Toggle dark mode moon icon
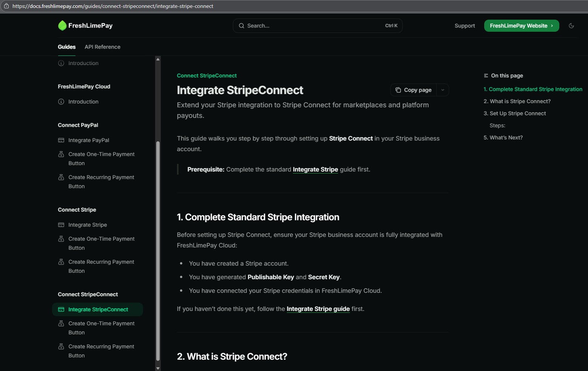The width and height of the screenshot is (588, 371). coord(571,26)
